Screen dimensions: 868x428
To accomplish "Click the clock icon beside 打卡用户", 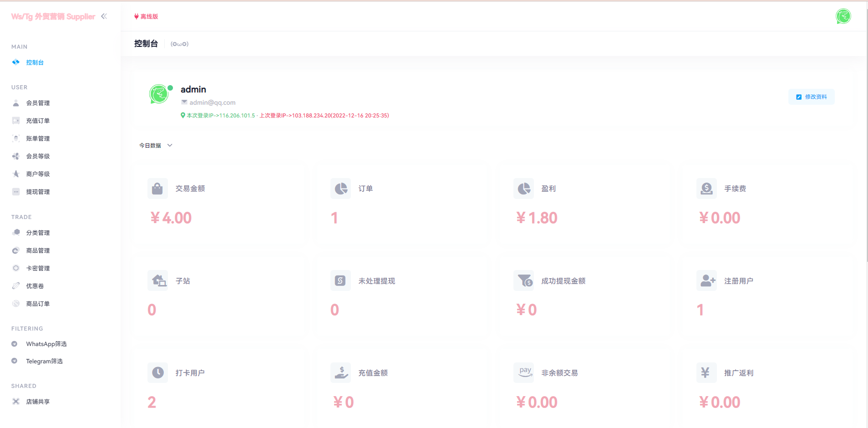I will (157, 373).
